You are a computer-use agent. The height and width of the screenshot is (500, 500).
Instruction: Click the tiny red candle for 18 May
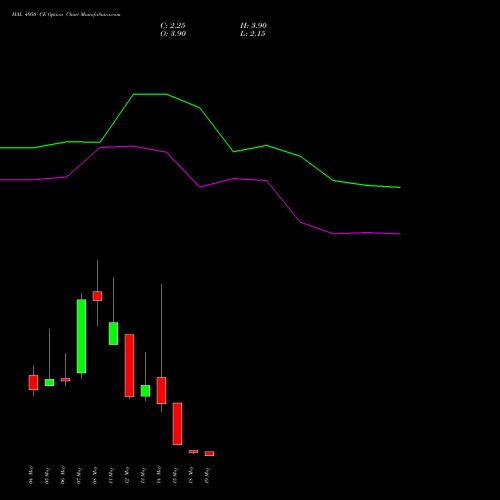(193, 451)
